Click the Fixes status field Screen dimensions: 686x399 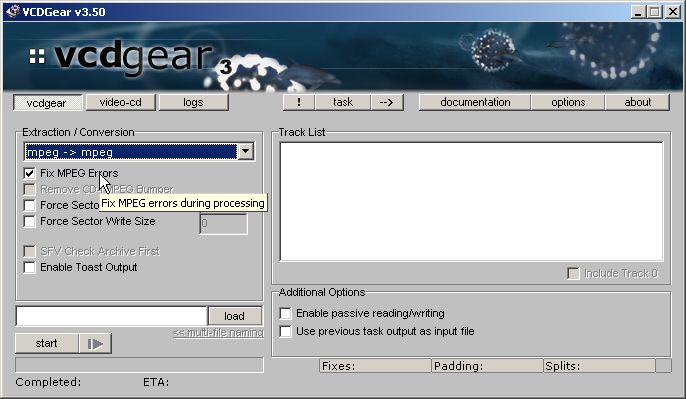(375, 366)
